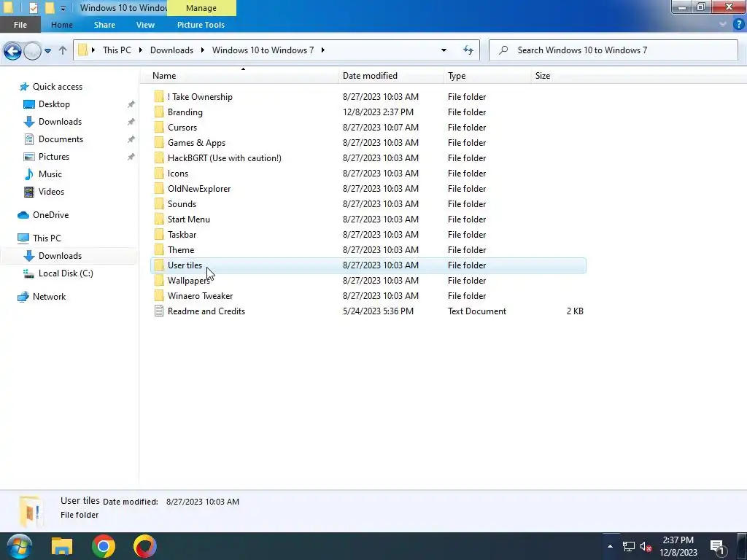Sort by the Type column header
Screen dimensions: 747x560
[x=457, y=76]
